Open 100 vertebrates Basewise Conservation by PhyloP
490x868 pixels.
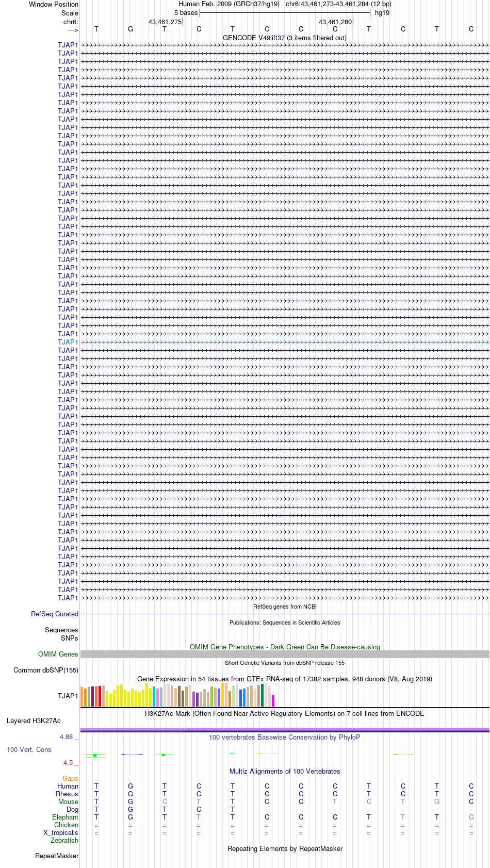[x=285, y=737]
